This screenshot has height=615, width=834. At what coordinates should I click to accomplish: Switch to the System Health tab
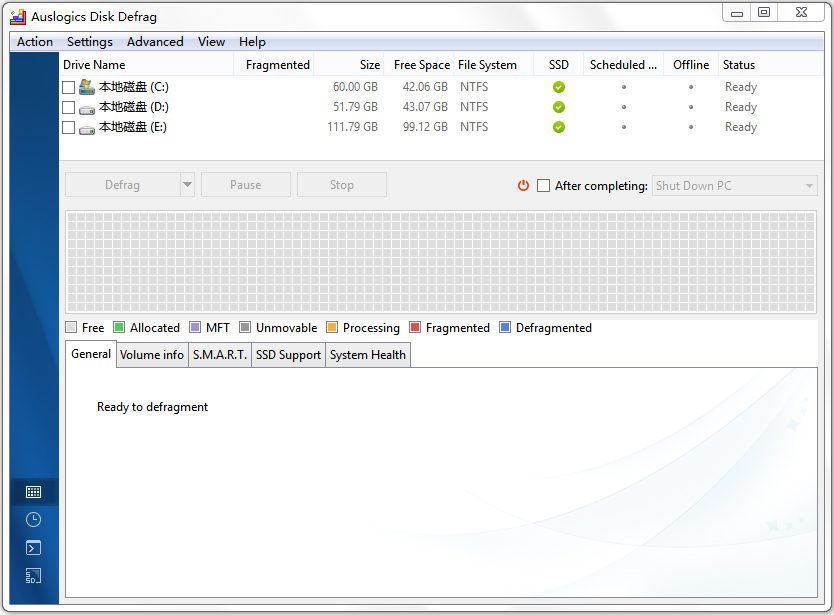pos(368,355)
